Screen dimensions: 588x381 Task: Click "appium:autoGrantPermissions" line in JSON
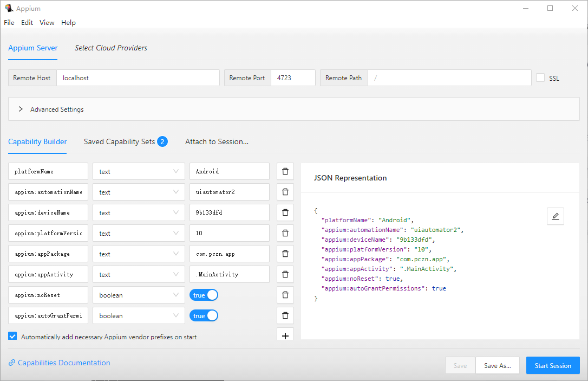pos(384,288)
